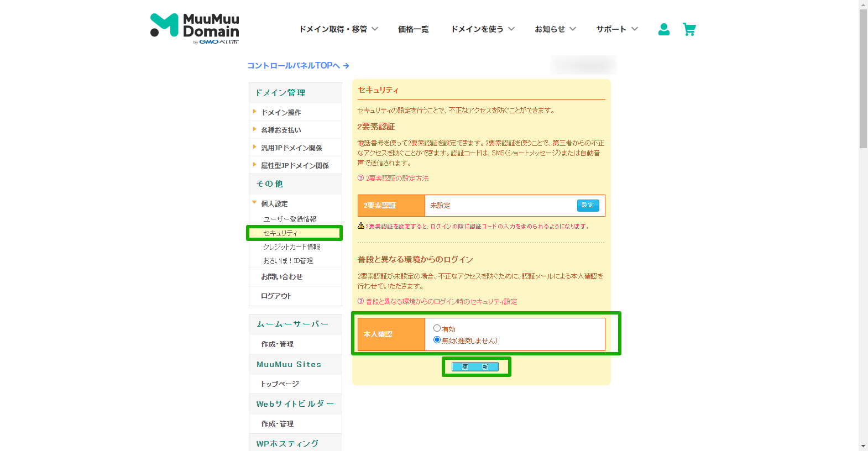Click the 更新 button
868x451 pixels.
pyautogui.click(x=475, y=366)
